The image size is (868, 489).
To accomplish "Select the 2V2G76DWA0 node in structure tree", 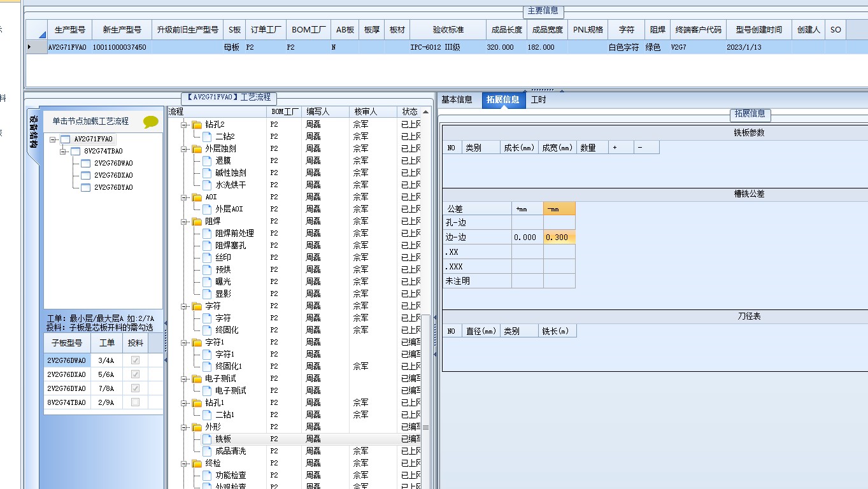I will point(113,164).
